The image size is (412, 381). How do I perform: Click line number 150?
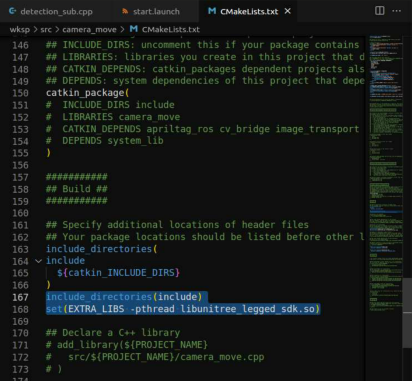[20, 93]
